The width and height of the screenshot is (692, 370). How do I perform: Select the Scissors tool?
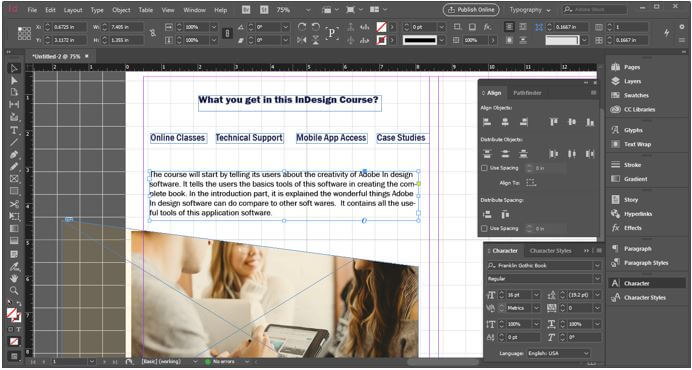(14, 204)
